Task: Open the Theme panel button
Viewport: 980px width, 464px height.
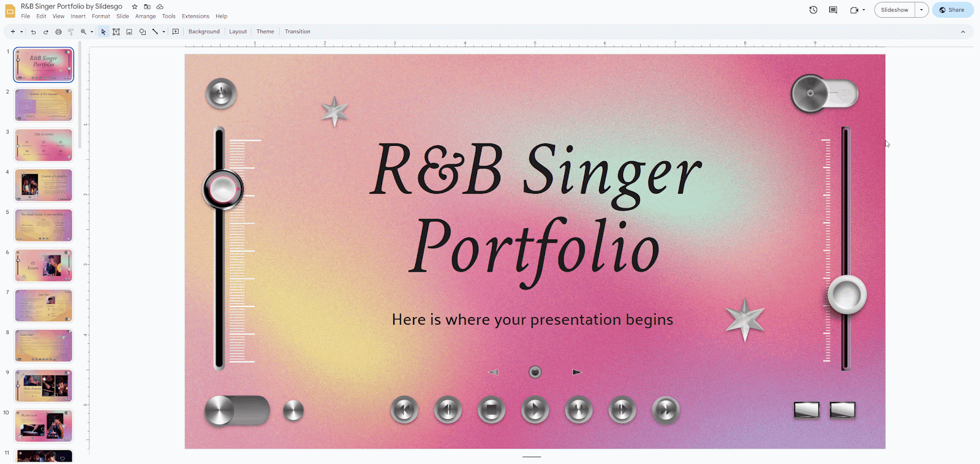Action: pyautogui.click(x=265, y=32)
